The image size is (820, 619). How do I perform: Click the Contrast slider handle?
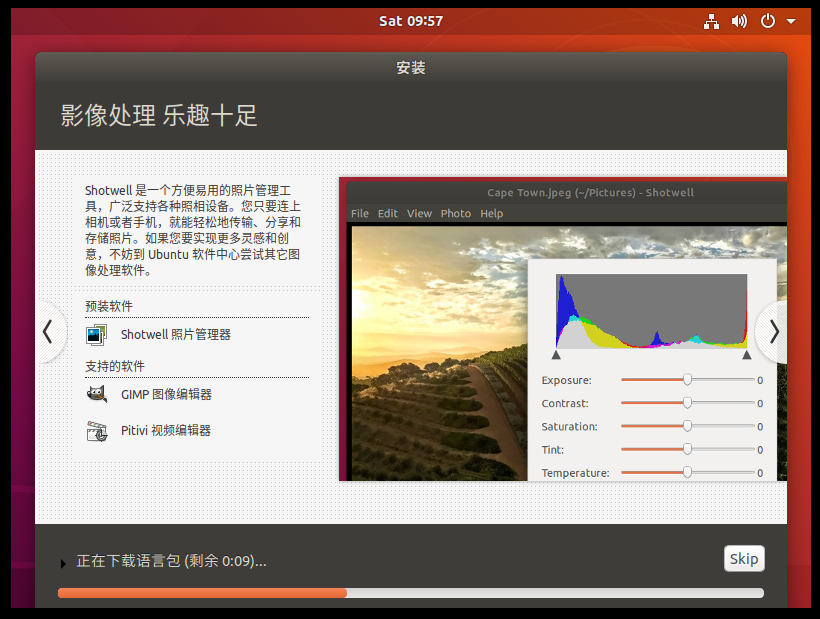(687, 403)
